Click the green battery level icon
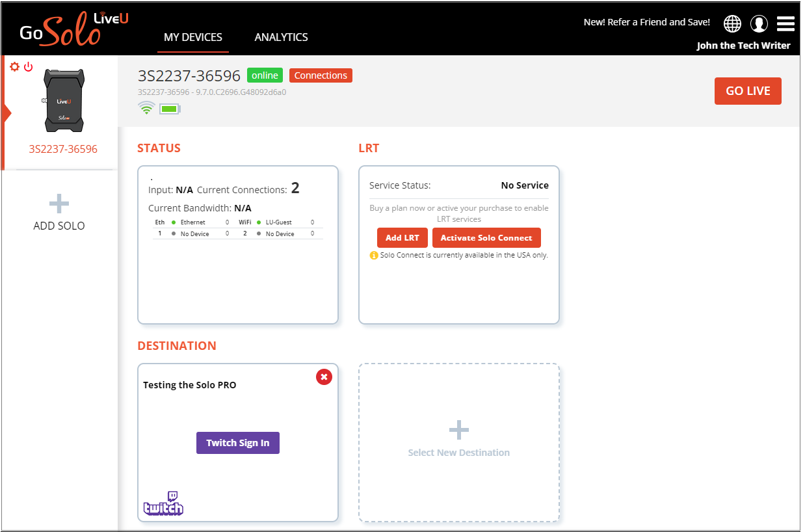Screen dimensions: 805x532 coord(170,109)
